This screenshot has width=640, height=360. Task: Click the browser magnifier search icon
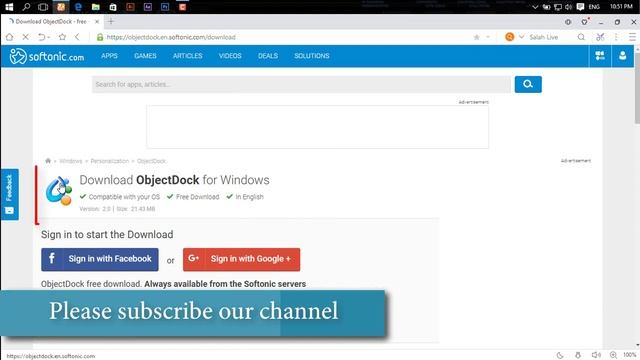click(581, 37)
